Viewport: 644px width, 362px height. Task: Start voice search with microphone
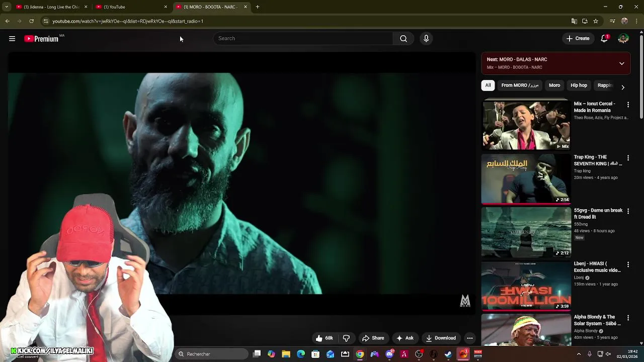coord(426,39)
